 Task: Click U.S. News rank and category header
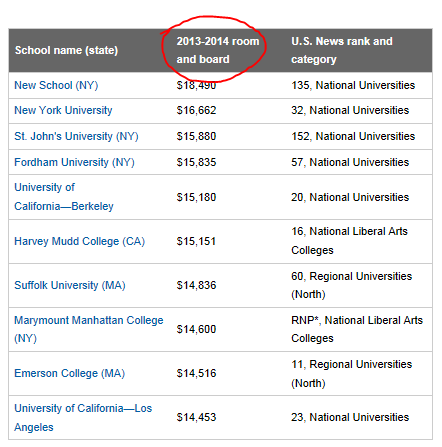[342, 50]
